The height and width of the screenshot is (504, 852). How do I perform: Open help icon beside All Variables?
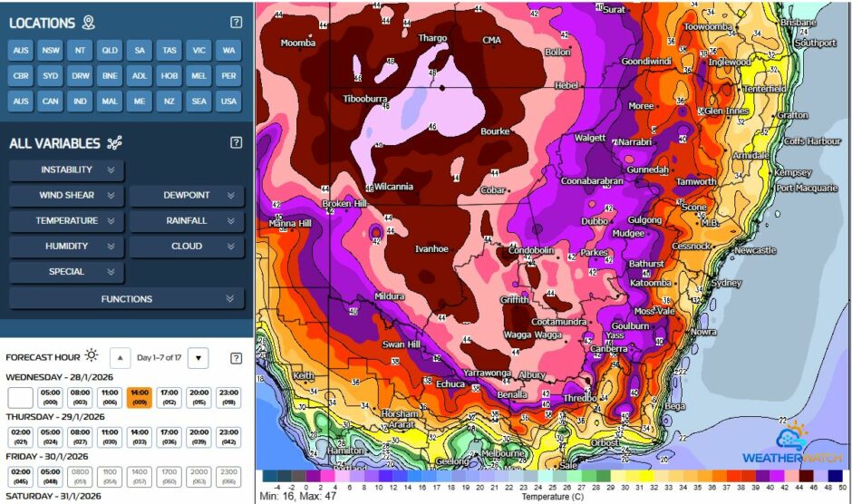(x=236, y=142)
